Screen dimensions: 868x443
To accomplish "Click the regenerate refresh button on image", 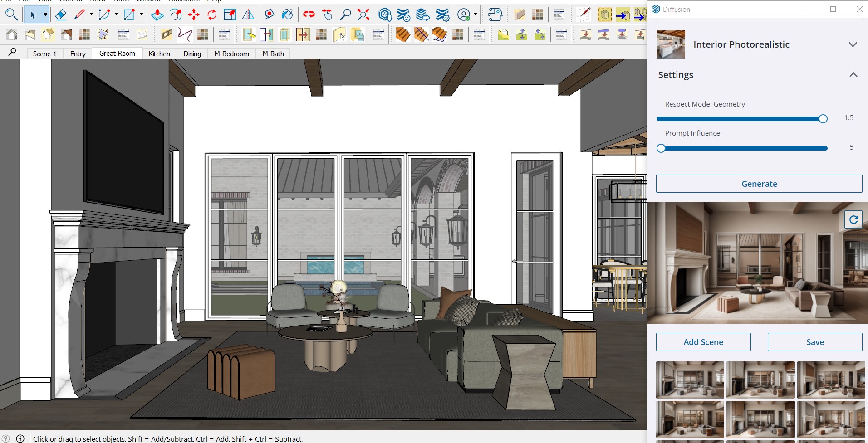I will click(x=853, y=220).
